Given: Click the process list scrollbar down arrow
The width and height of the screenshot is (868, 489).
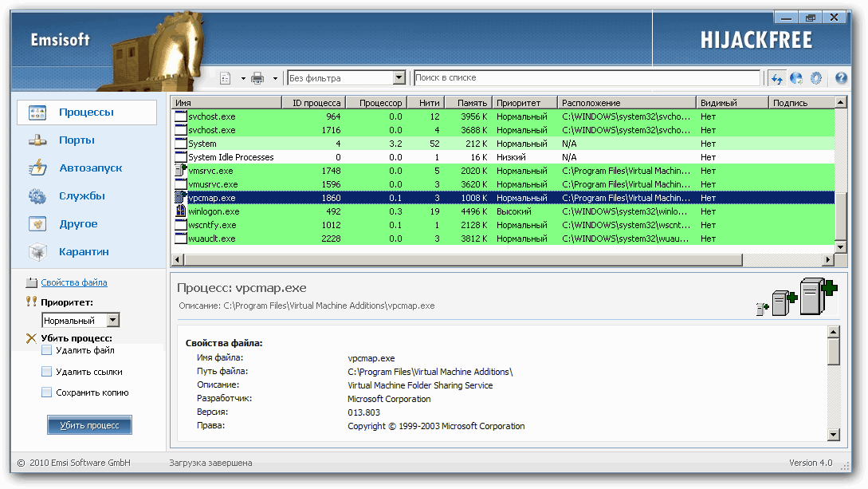Looking at the screenshot, I should [x=841, y=247].
